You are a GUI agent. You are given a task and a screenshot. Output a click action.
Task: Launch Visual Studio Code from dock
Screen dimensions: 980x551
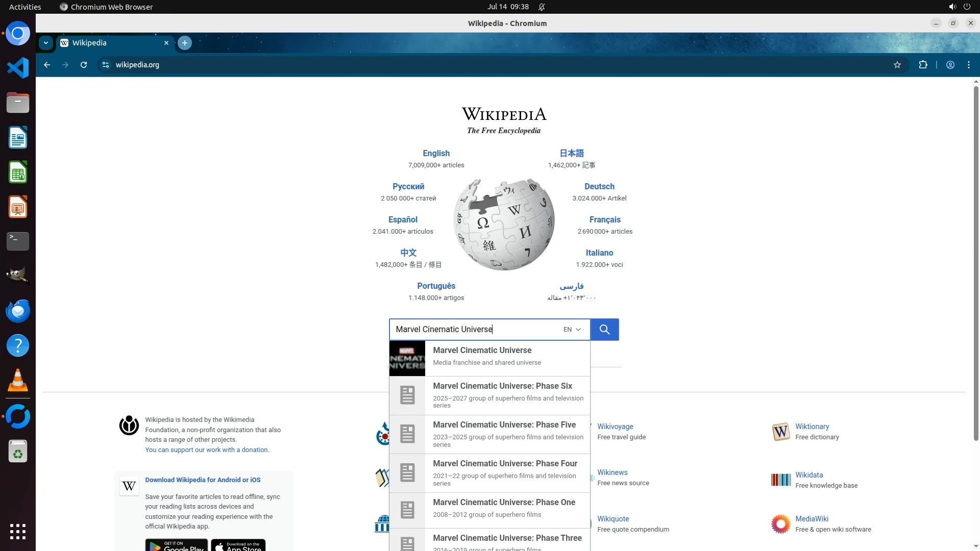click(18, 68)
